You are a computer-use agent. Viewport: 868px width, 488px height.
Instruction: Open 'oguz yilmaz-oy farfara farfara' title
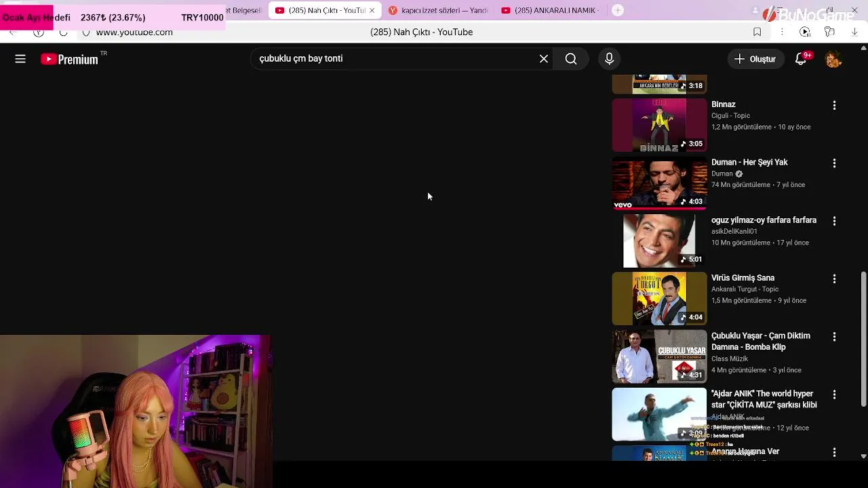[x=764, y=220]
